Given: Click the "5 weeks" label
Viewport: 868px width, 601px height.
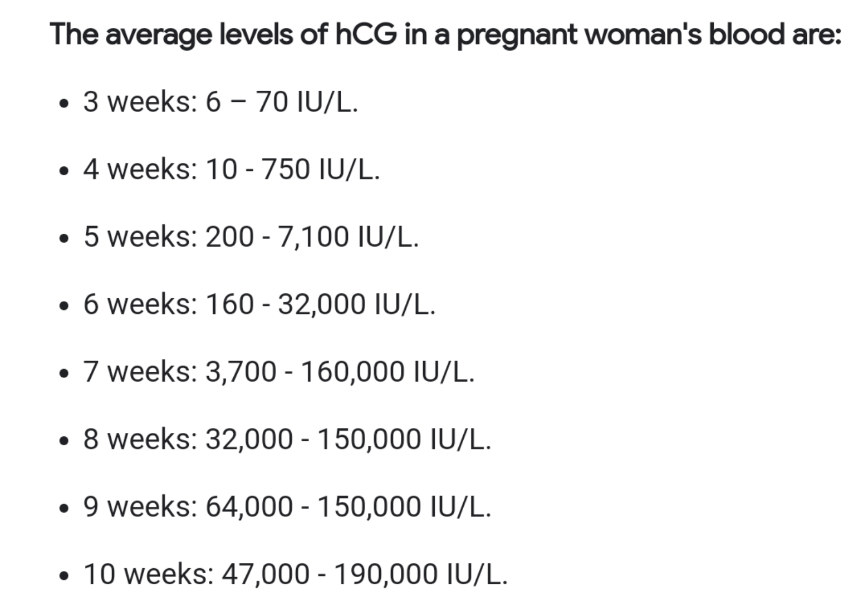Looking at the screenshot, I should tap(136, 237).
